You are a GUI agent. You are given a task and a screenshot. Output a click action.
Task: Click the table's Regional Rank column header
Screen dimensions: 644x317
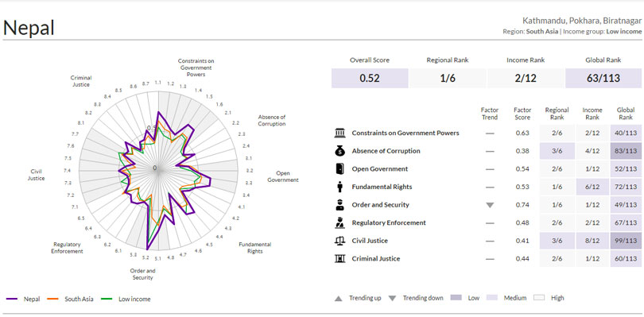coord(557,114)
